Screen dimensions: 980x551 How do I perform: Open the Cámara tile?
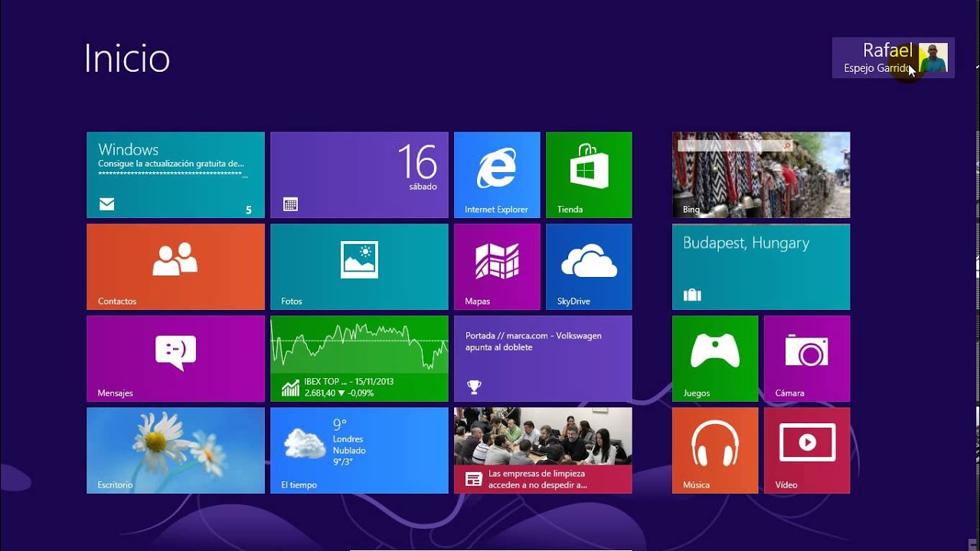(x=807, y=358)
